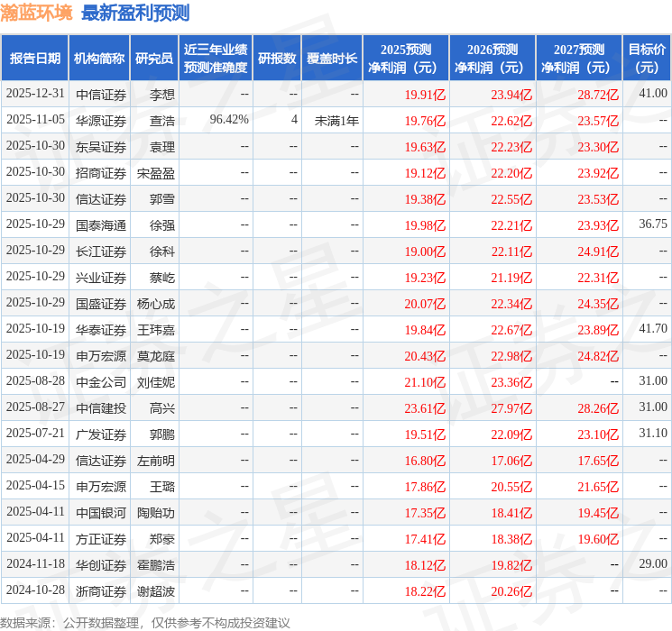Viewport: 672px width, 631px height.
Task: Click the 国泰海通 institution cell
Action: (x=101, y=225)
